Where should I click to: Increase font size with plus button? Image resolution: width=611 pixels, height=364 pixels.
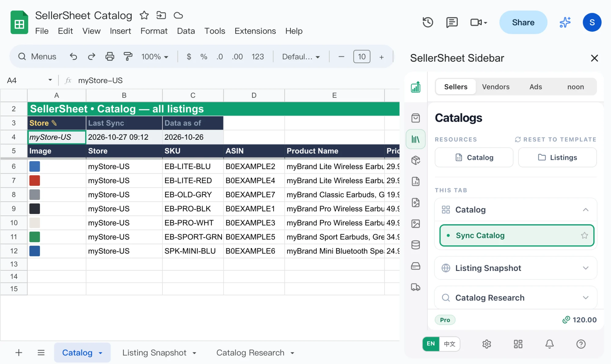pyautogui.click(x=381, y=57)
